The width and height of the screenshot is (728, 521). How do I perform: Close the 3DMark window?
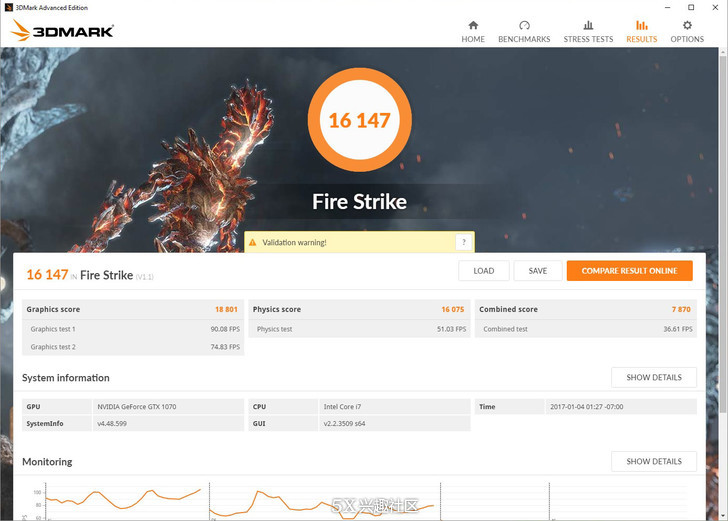(x=715, y=7)
